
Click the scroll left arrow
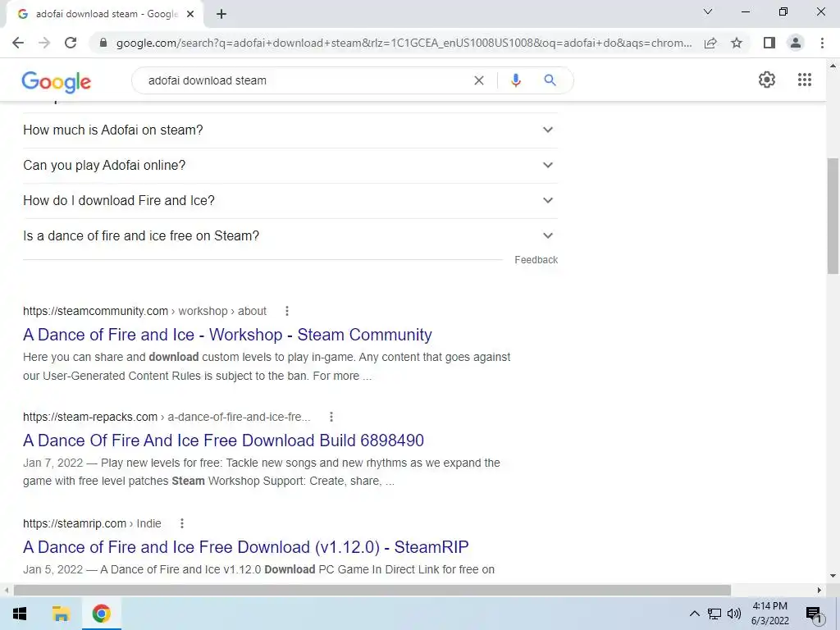click(6, 590)
